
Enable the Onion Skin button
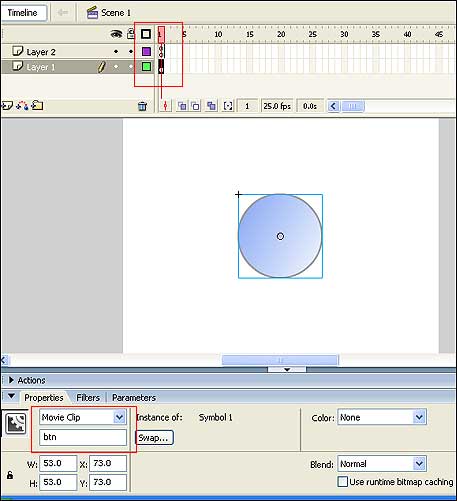(x=182, y=106)
